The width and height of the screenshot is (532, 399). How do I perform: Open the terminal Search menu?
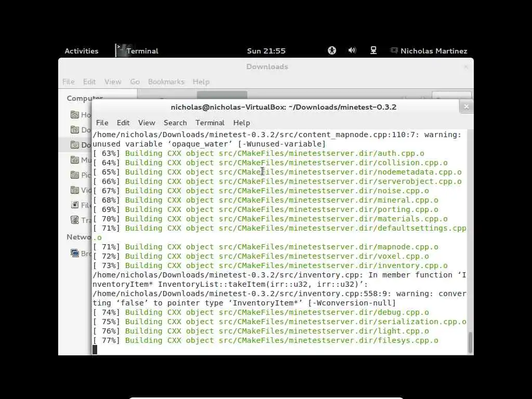[175, 123]
